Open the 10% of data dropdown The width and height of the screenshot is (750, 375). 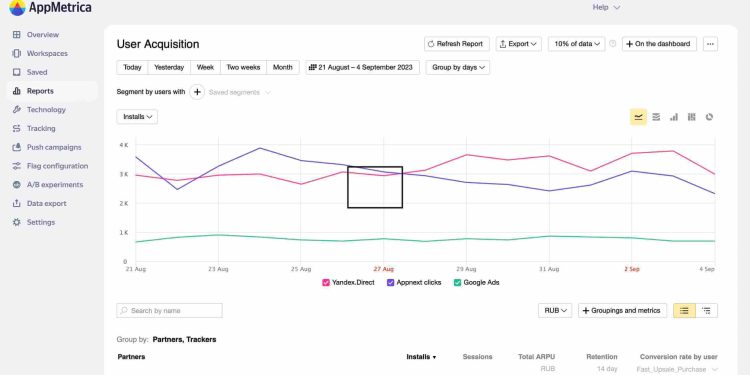[576, 44]
